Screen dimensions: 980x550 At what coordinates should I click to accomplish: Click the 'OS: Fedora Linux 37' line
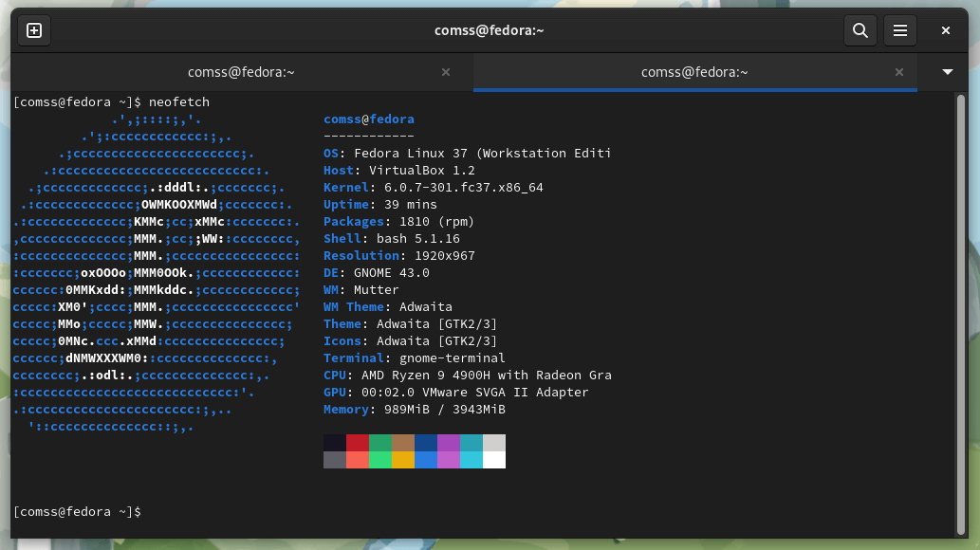pyautogui.click(x=467, y=153)
